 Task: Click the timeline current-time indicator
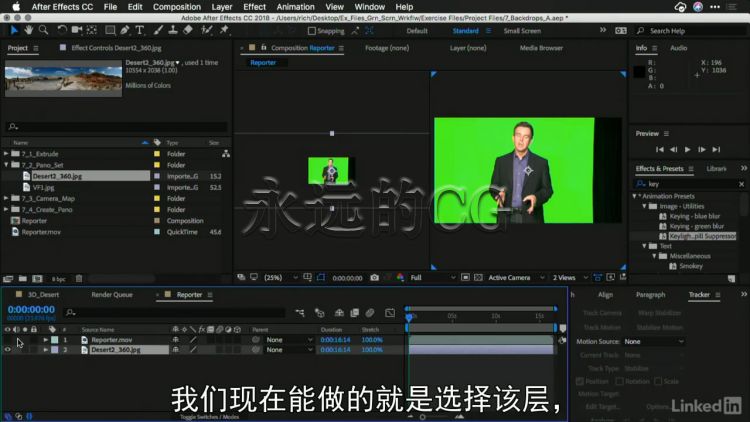click(x=409, y=317)
